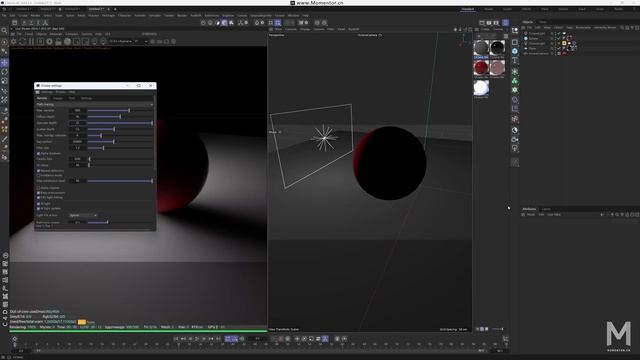Toggle the Plane object's enable checkmark
The height and width of the screenshot is (360, 640).
tap(559, 49)
